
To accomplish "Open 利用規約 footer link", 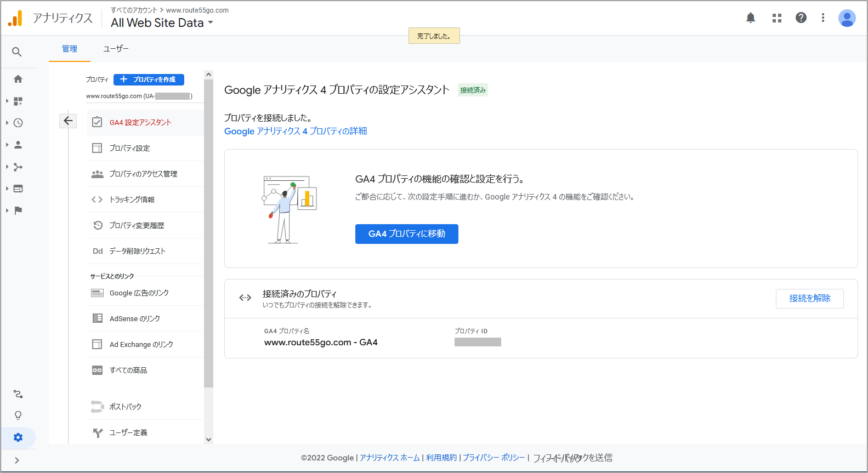I will pyautogui.click(x=441, y=458).
